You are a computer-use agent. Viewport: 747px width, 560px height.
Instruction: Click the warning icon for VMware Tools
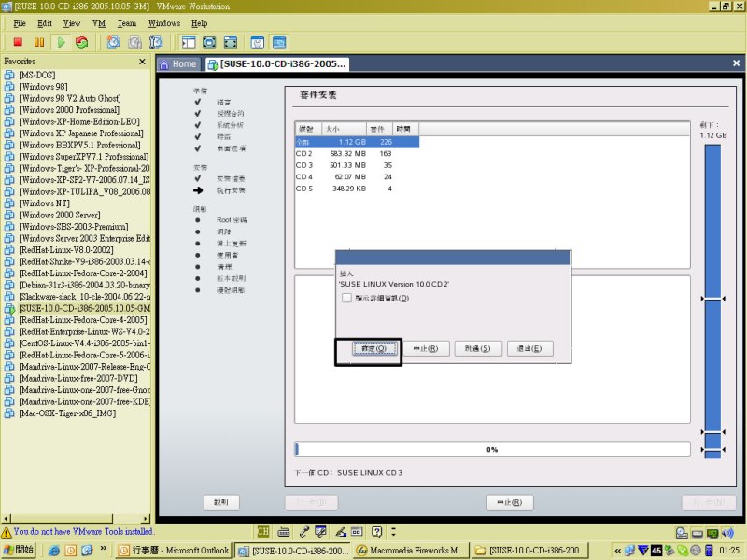tap(7, 532)
